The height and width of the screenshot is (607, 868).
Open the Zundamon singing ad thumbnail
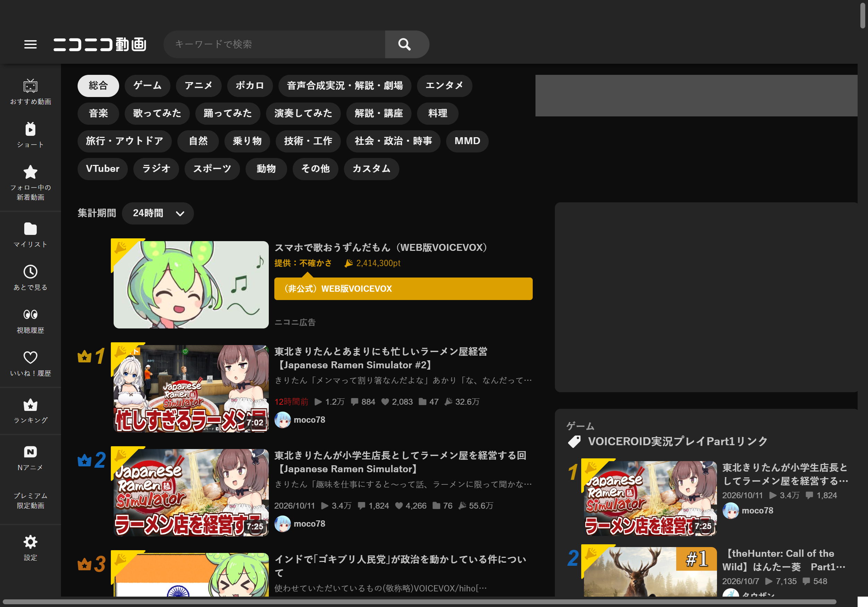191,284
